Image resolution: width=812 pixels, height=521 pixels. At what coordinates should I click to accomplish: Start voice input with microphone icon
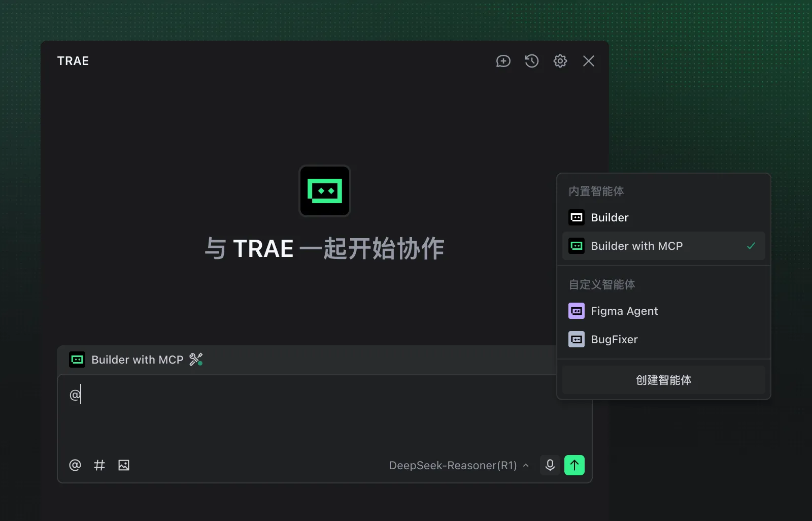pyautogui.click(x=550, y=465)
